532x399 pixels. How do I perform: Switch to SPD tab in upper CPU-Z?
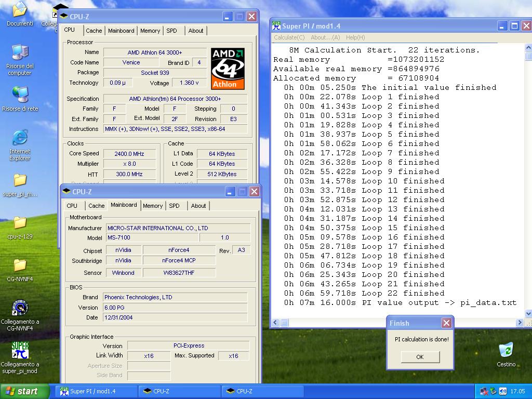coord(171,31)
